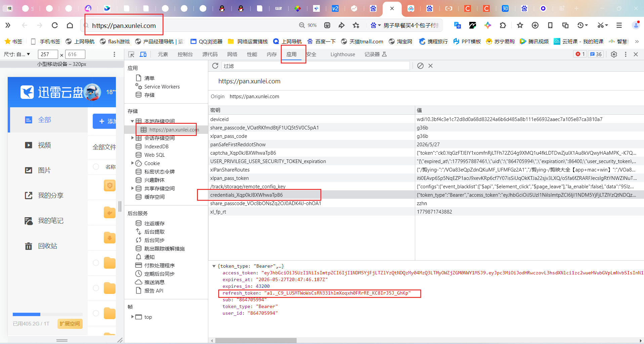Open the 尺寸 device dimension dropdown
Viewport: 644px width, 344px height.
pos(17,54)
